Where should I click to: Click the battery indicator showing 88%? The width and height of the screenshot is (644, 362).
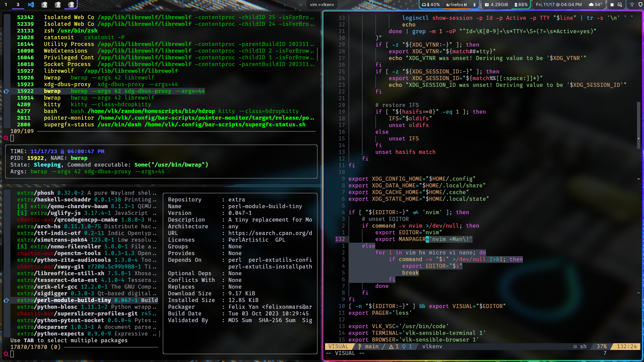(521, 5)
